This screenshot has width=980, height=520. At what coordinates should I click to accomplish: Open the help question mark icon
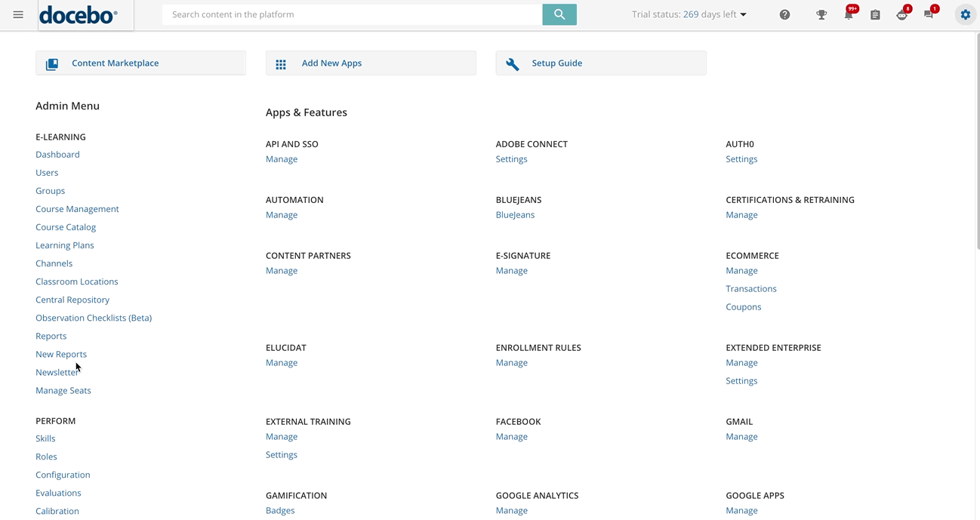[784, 15]
